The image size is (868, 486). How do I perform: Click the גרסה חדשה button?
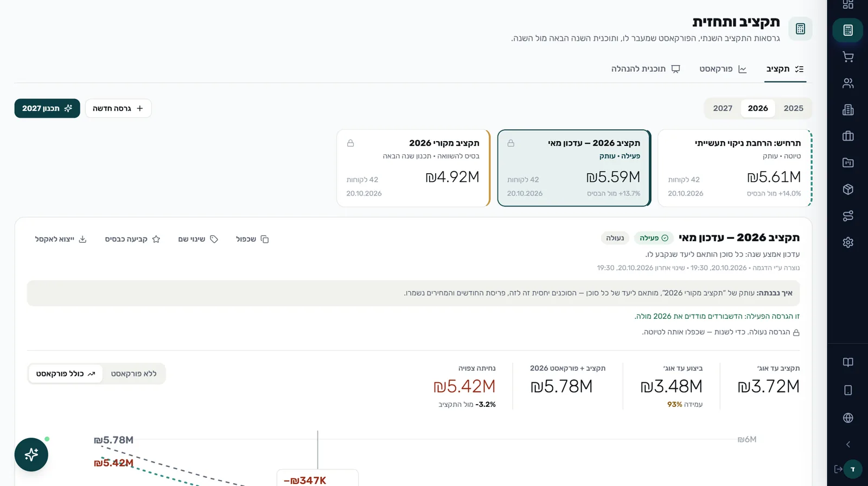pos(118,108)
